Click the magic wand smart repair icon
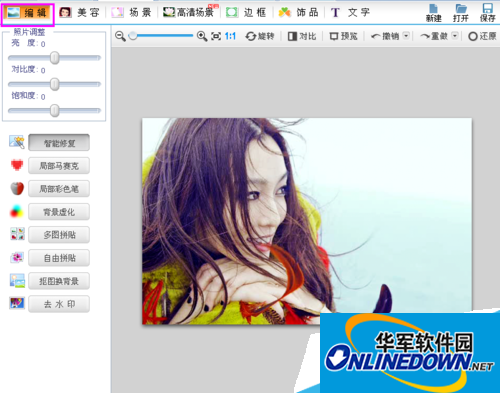The image size is (500, 393). (17, 142)
